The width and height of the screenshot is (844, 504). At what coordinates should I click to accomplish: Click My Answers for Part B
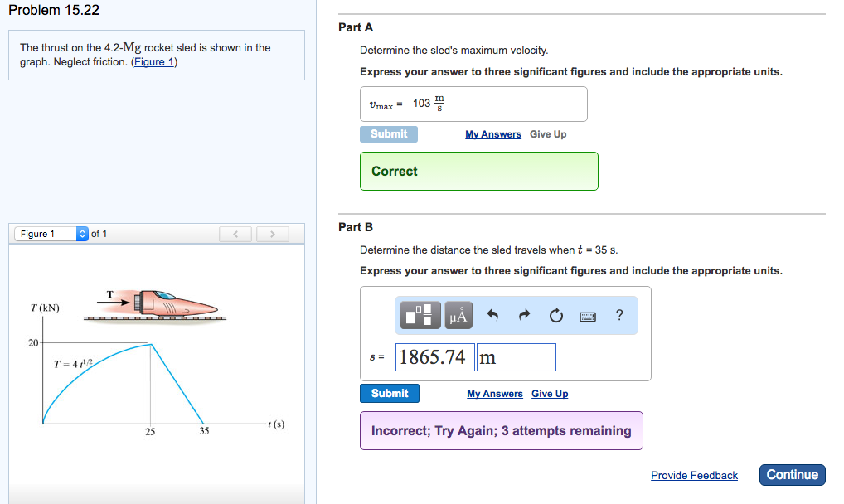(x=494, y=393)
